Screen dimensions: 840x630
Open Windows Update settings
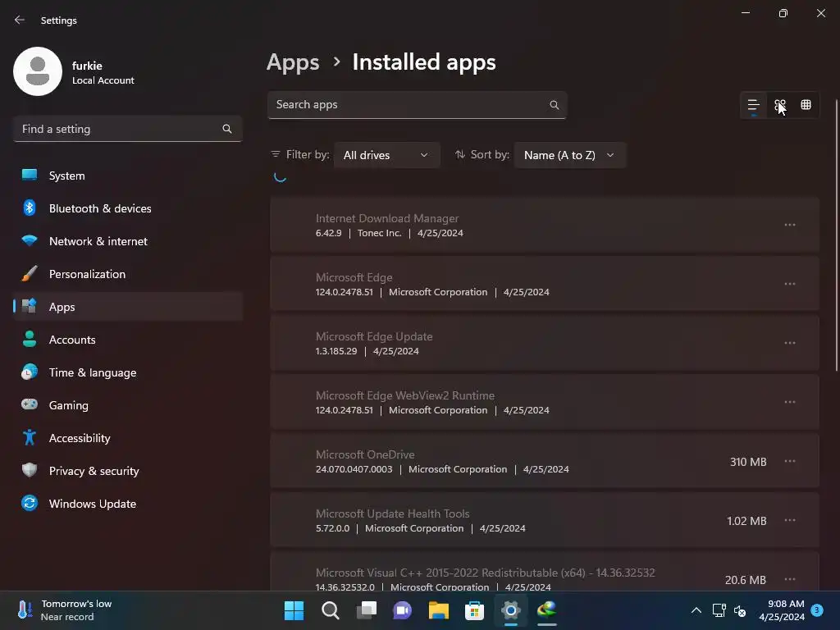[127, 504]
